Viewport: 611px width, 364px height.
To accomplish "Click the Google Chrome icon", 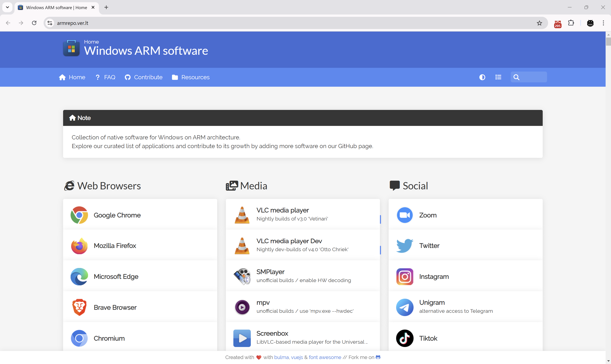I will pos(79,215).
